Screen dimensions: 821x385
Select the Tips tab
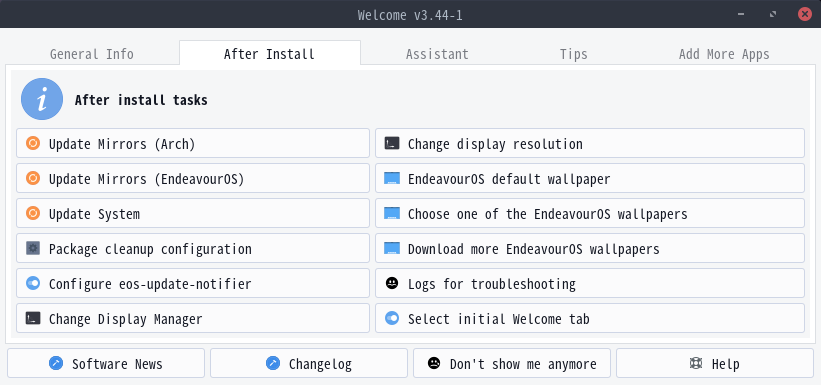573,54
